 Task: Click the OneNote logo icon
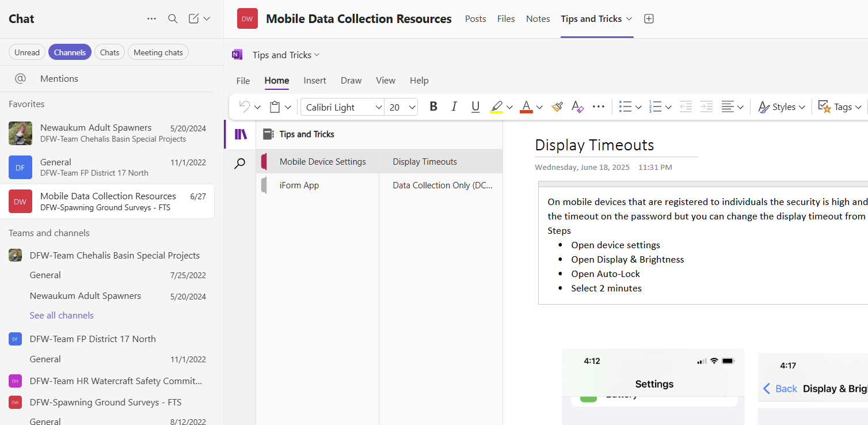(237, 55)
